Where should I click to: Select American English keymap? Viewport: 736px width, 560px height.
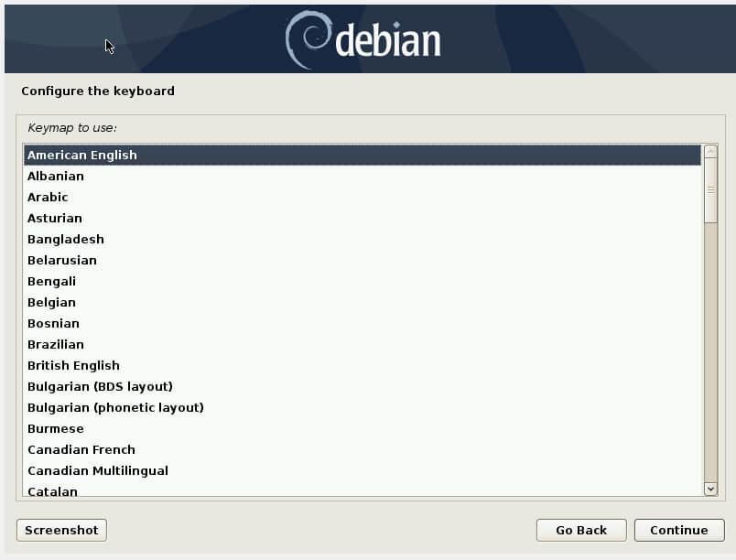(x=82, y=155)
